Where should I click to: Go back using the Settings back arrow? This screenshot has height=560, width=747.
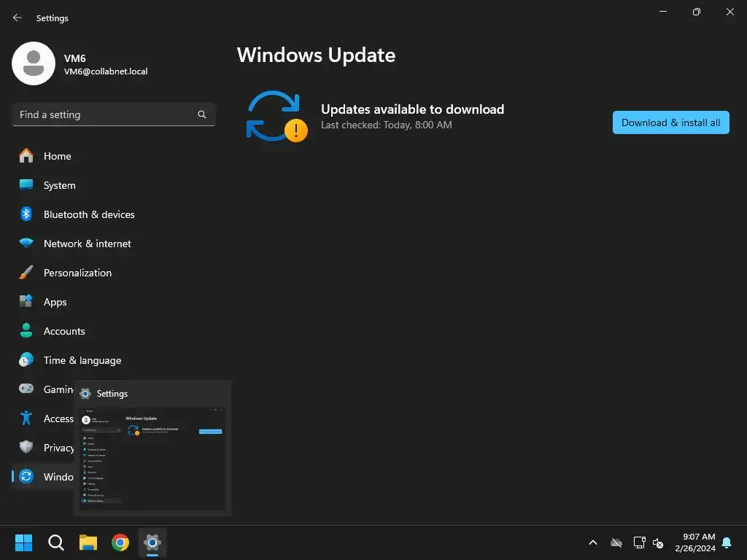[18, 17]
